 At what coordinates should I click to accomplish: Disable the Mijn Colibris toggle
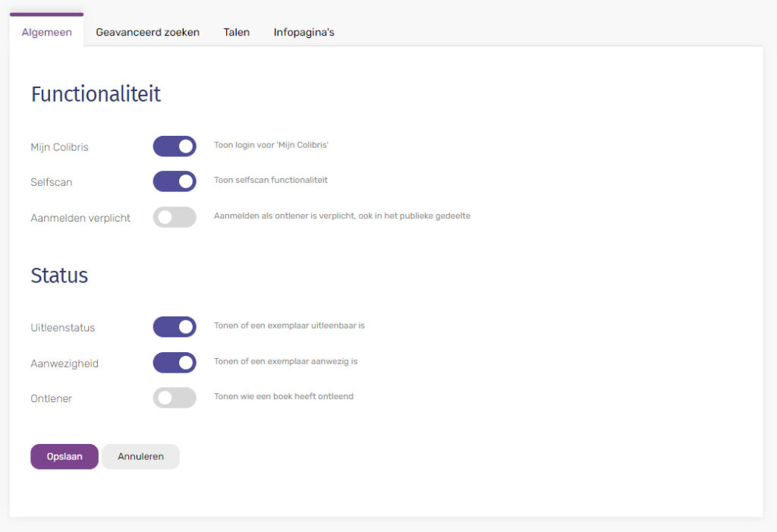175,146
